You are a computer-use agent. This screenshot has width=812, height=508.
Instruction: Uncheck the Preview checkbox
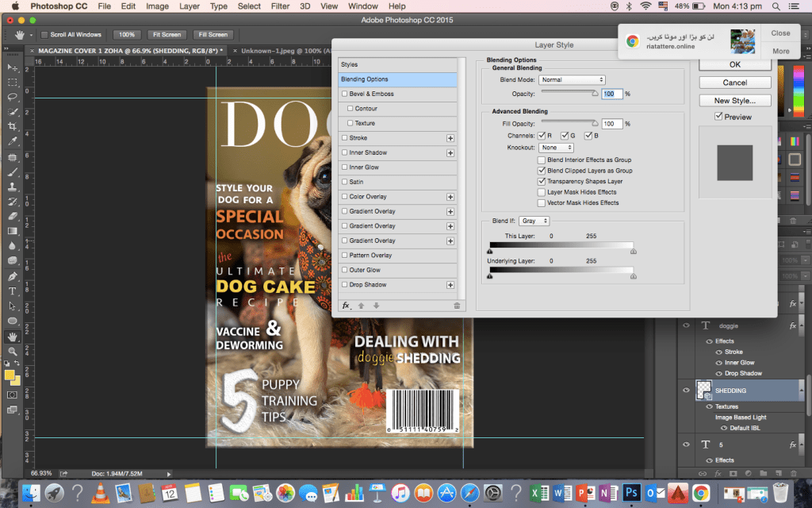(x=718, y=117)
